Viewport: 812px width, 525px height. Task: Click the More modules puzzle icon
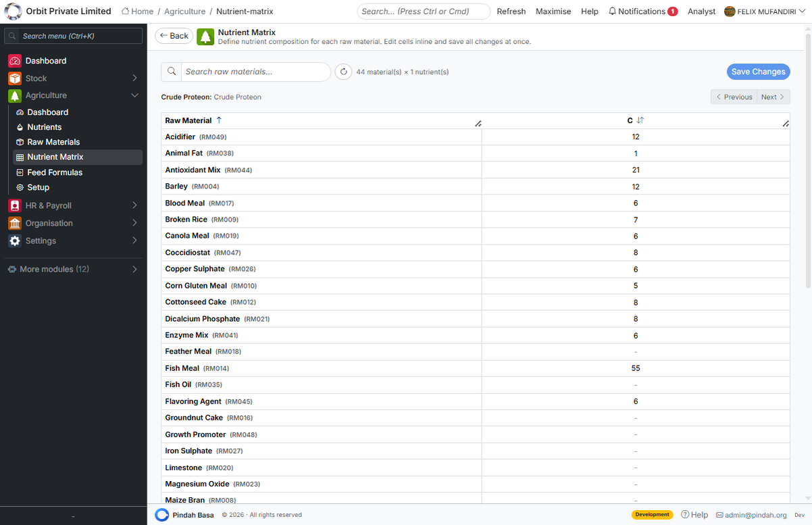(x=12, y=269)
